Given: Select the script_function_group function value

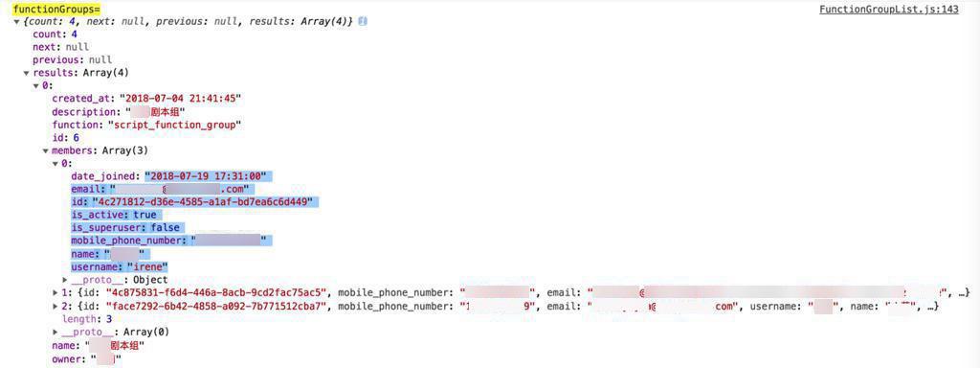Looking at the screenshot, I should (175, 126).
